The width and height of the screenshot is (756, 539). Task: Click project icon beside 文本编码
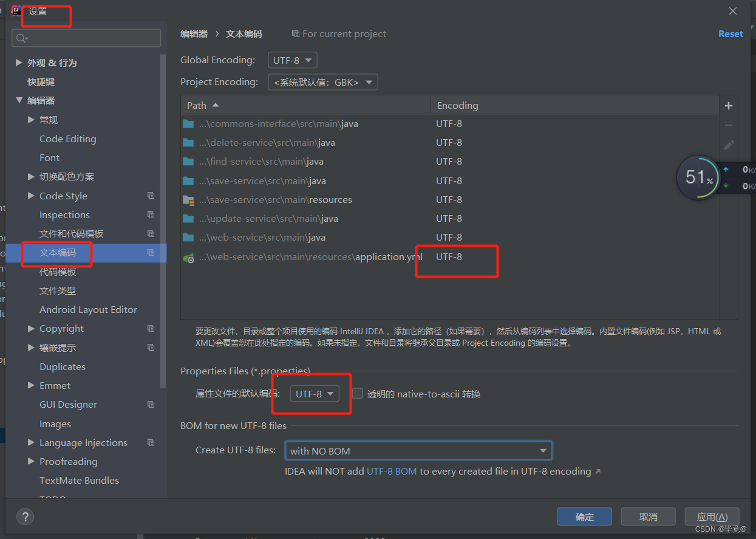coord(151,252)
